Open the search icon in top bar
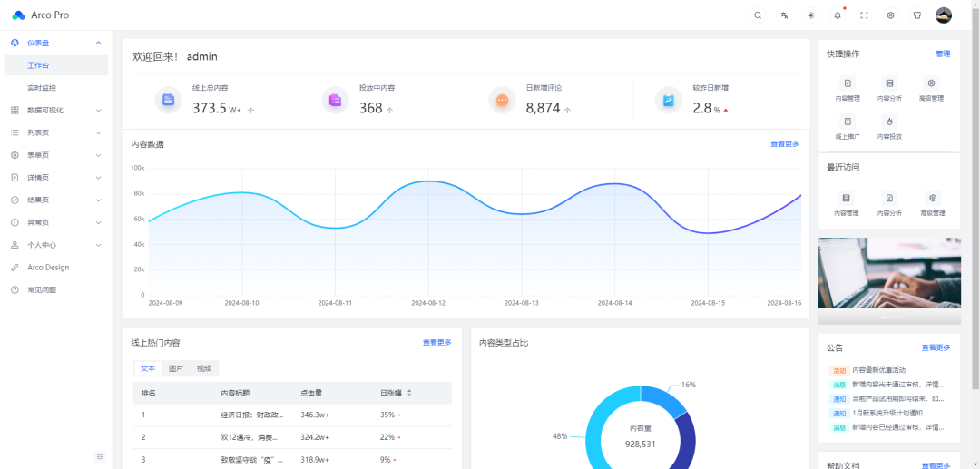The image size is (980, 469). click(758, 15)
